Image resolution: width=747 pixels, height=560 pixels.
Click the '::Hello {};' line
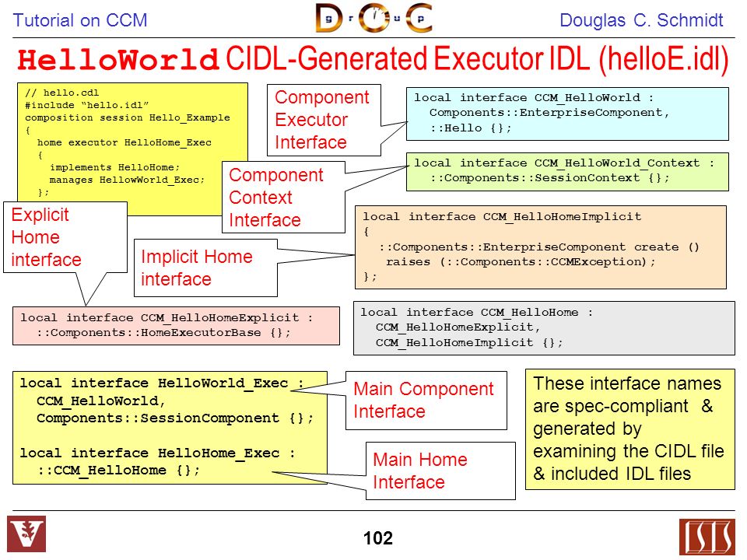click(471, 128)
